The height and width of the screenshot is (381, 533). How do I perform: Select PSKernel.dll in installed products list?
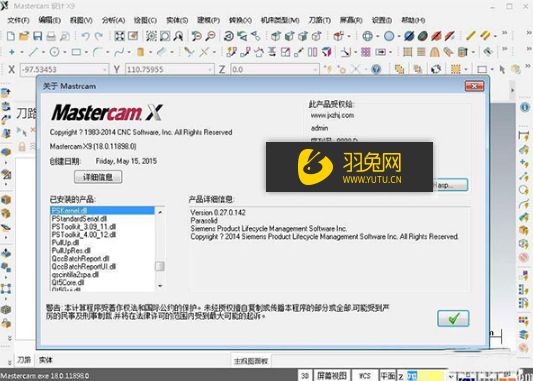click(x=102, y=211)
